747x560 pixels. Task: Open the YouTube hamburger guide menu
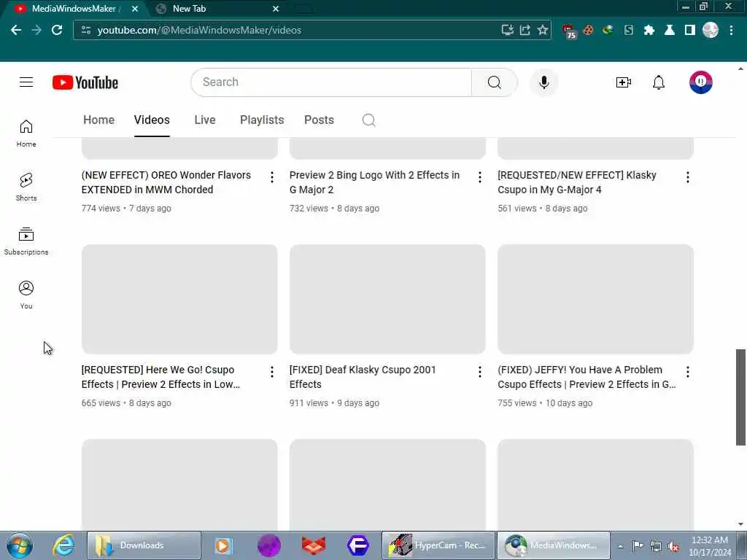tap(26, 82)
